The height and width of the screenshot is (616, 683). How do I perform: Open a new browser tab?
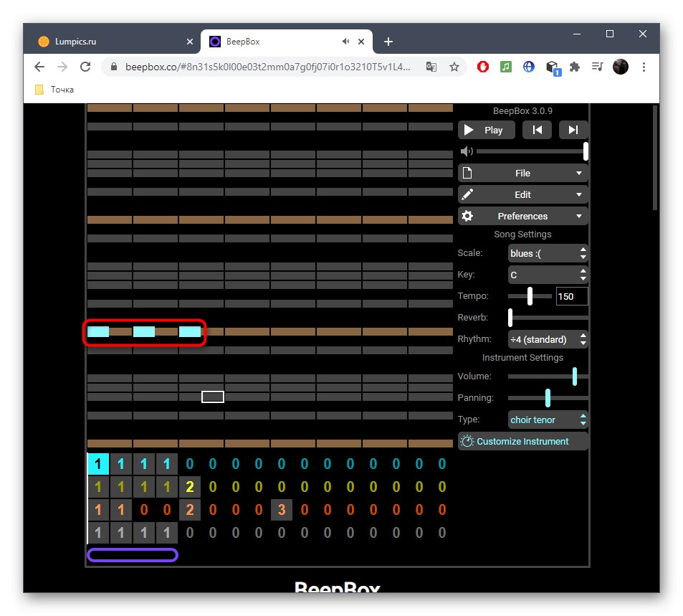point(388,42)
